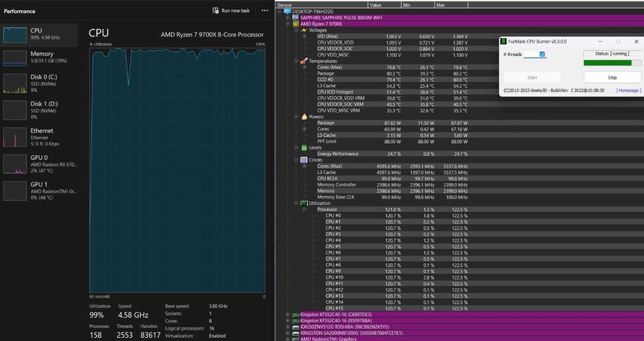Collapse the Temperatures tree node
This screenshot has height=341, width=644.
click(296, 61)
